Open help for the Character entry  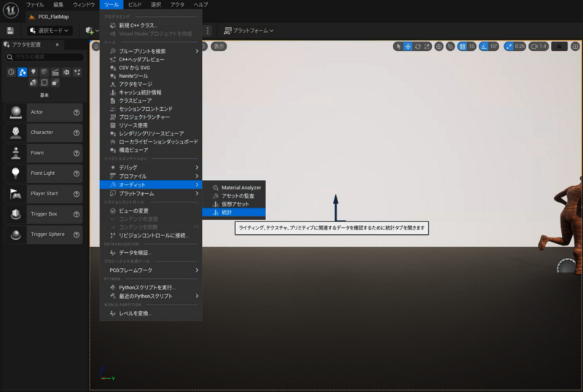click(x=77, y=133)
